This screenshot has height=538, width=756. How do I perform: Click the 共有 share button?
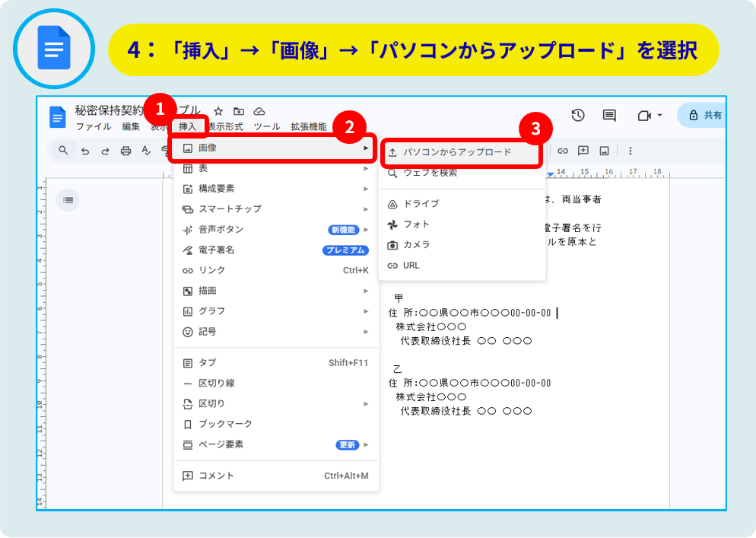[705, 115]
